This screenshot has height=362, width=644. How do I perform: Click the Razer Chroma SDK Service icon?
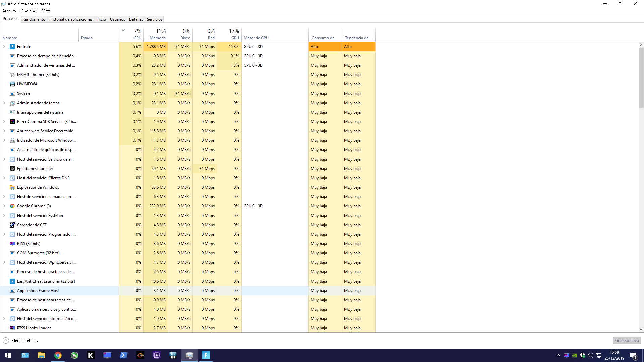pos(12,122)
